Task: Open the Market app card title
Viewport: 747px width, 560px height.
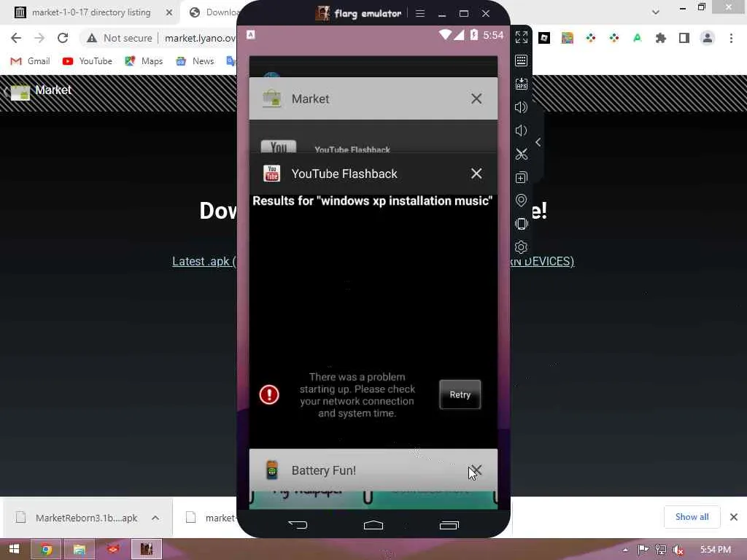Action: 310,98
